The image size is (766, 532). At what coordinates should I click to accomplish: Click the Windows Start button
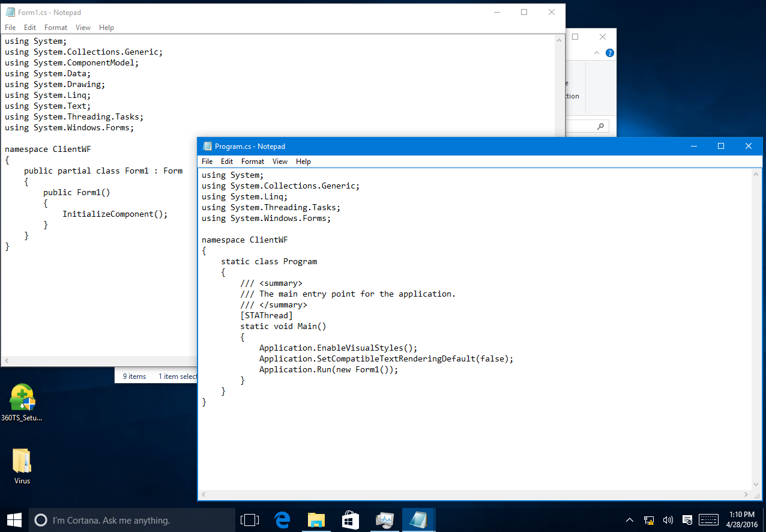tap(14, 520)
